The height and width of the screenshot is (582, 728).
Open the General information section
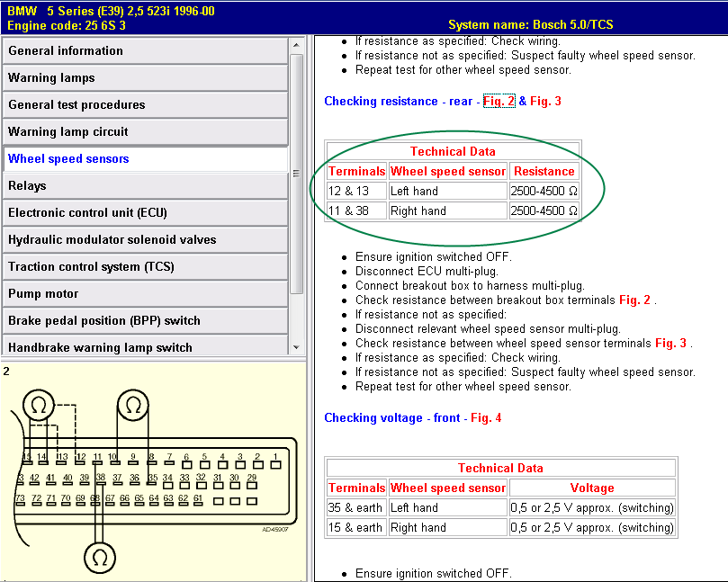coord(145,51)
